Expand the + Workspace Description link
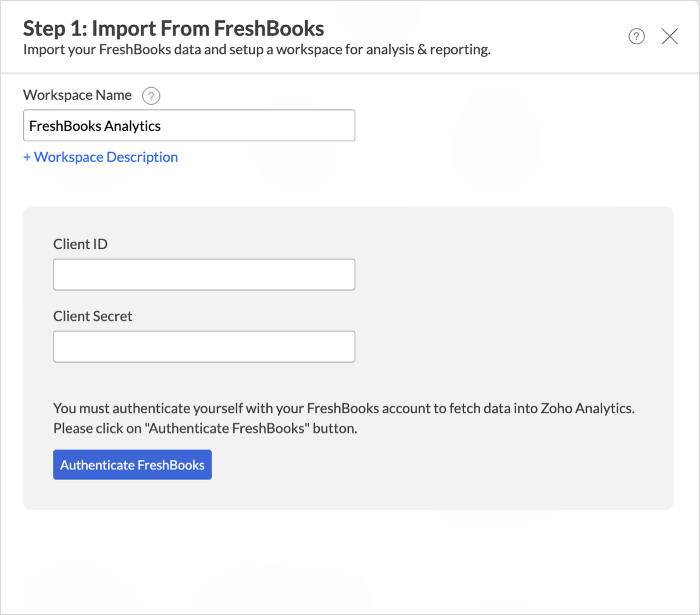Viewport: 700px width, 615px height. point(105,157)
